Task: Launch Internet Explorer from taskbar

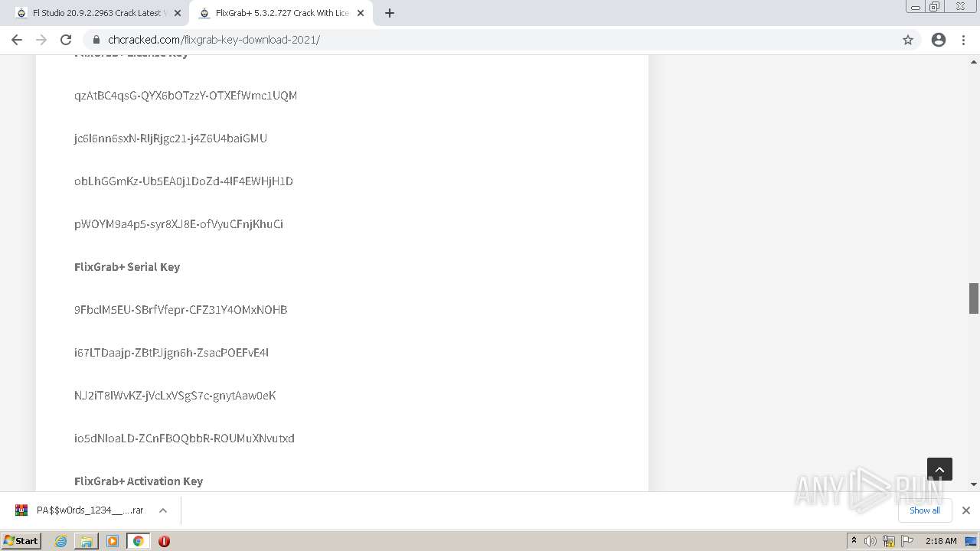Action: [x=61, y=541]
